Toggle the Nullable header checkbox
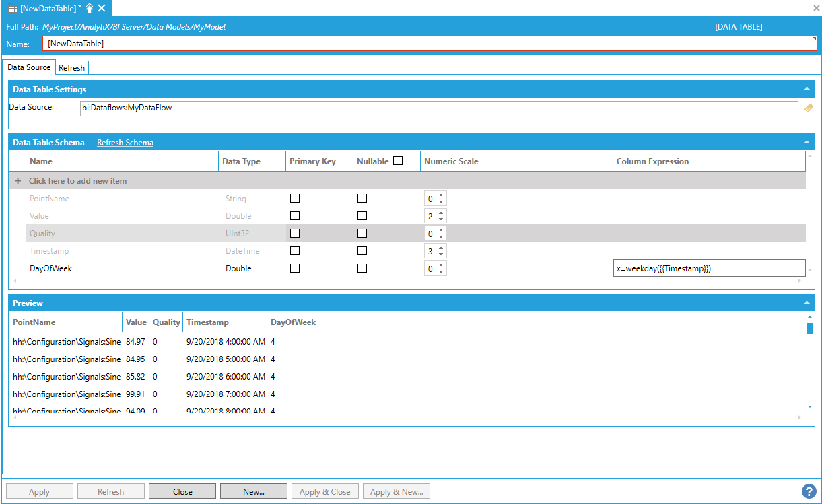The height and width of the screenshot is (504, 822). point(398,161)
